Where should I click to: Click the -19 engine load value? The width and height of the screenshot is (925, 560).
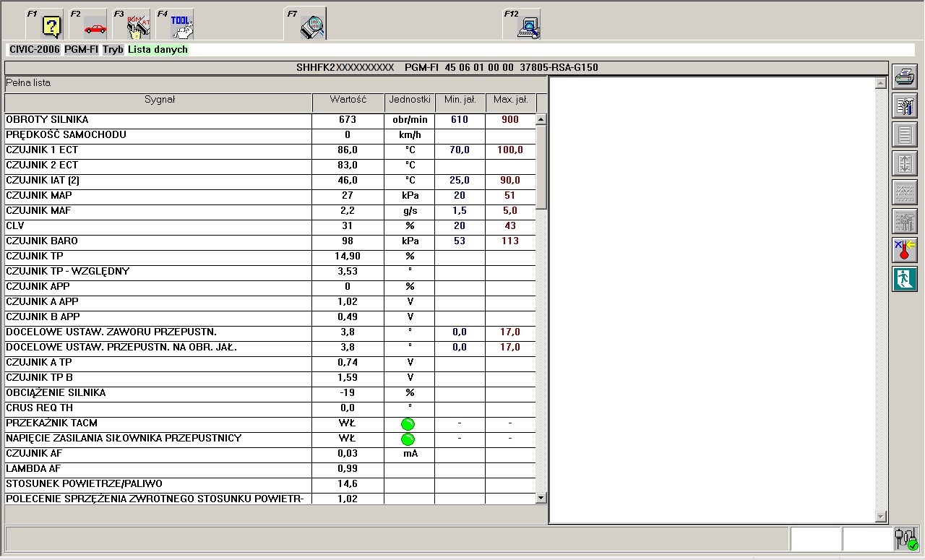tap(348, 393)
